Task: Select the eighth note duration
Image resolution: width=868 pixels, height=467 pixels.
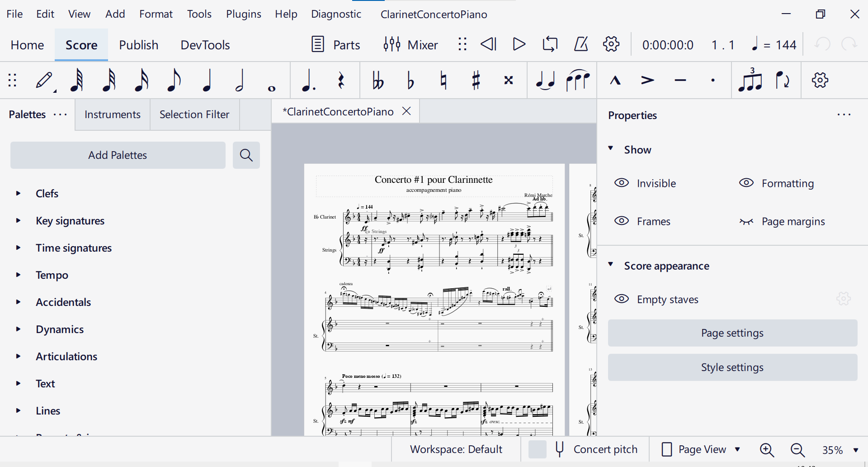Action: [x=174, y=80]
